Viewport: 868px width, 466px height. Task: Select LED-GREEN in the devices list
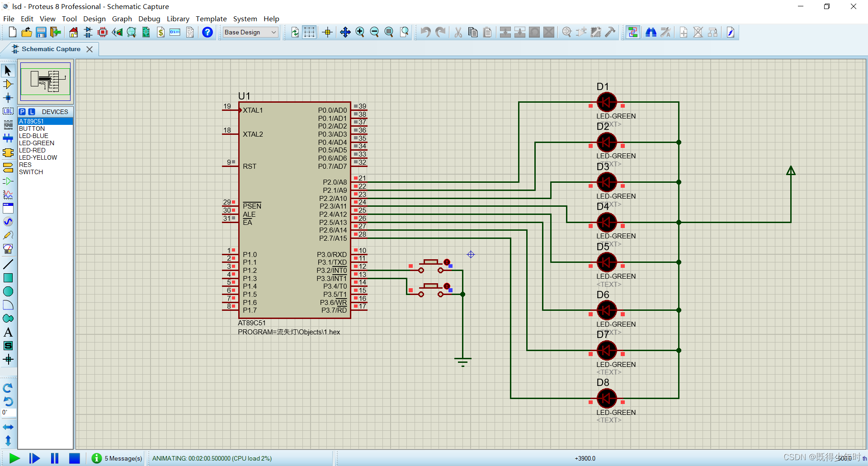(45, 143)
